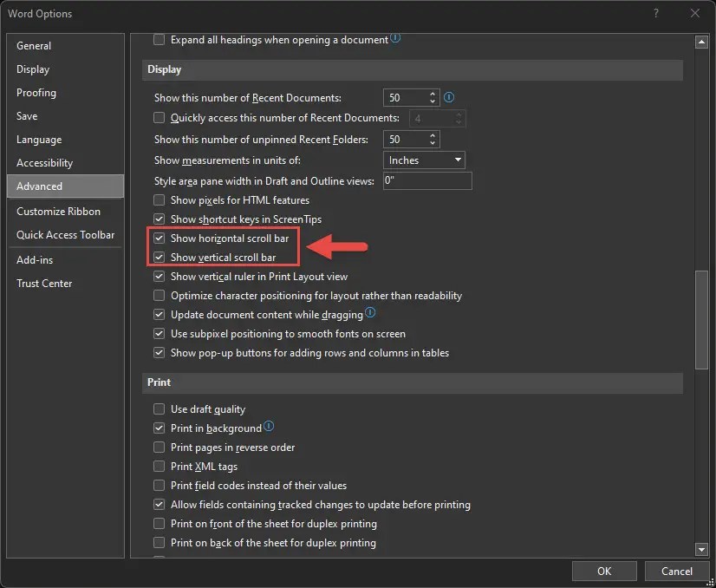
Task: Open dialog help via the question mark icon
Action: [x=657, y=13]
